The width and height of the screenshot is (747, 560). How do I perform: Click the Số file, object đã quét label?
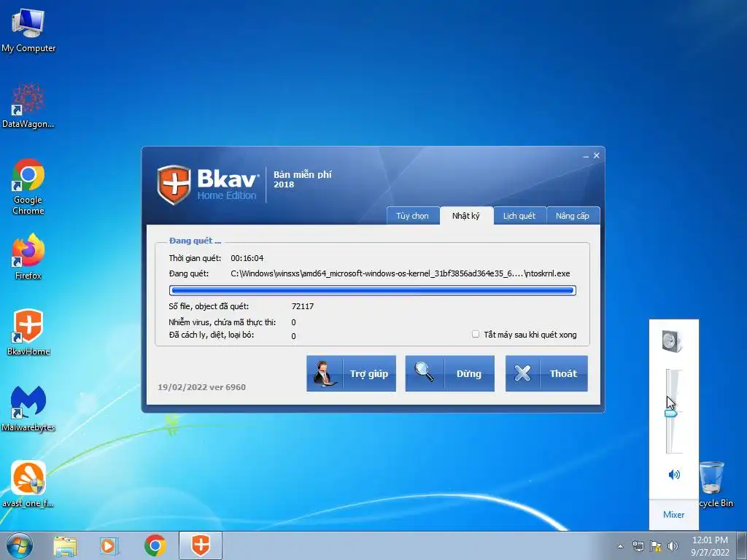[209, 306]
